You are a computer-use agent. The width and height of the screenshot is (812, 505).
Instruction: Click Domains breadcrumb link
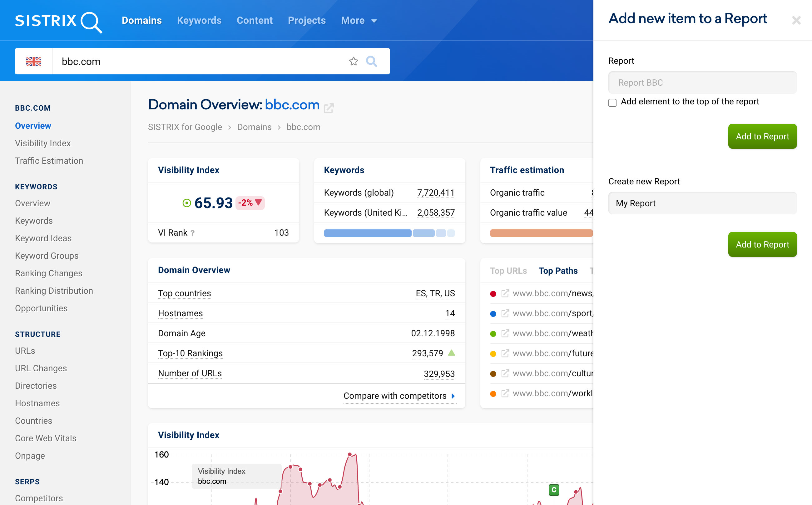click(254, 127)
